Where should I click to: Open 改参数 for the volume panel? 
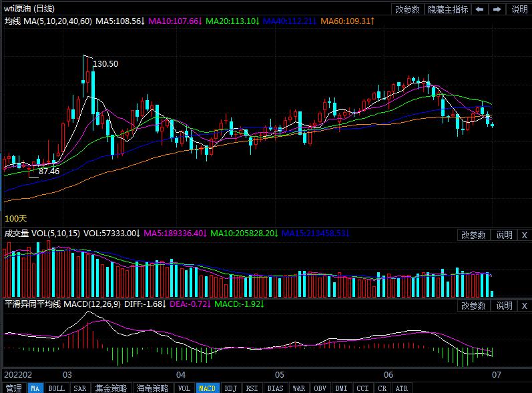coord(473,235)
